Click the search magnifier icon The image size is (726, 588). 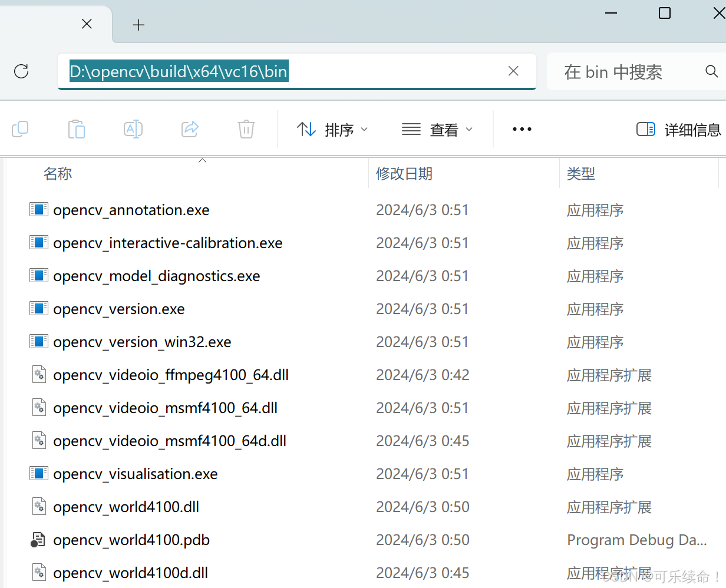point(712,71)
